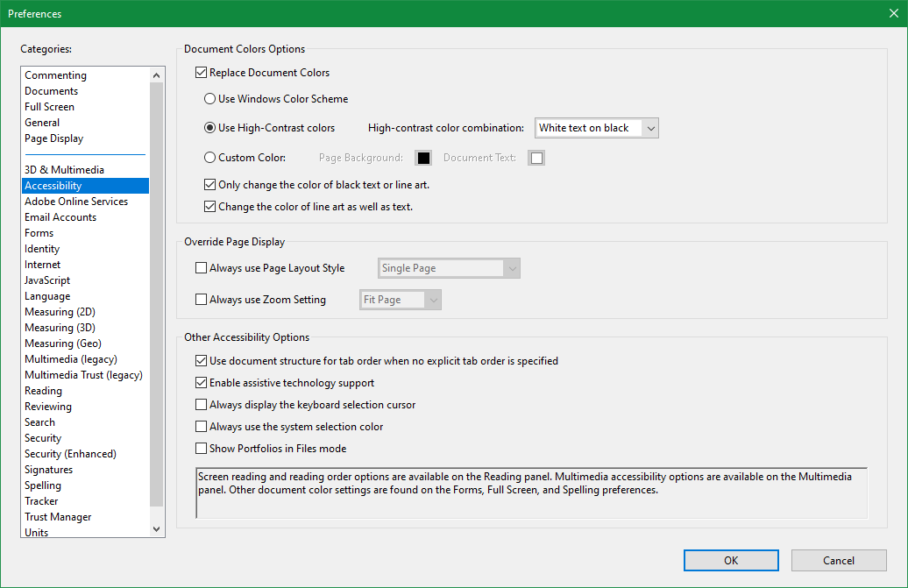
Task: Enable Always use Zoom Setting
Action: click(201, 300)
